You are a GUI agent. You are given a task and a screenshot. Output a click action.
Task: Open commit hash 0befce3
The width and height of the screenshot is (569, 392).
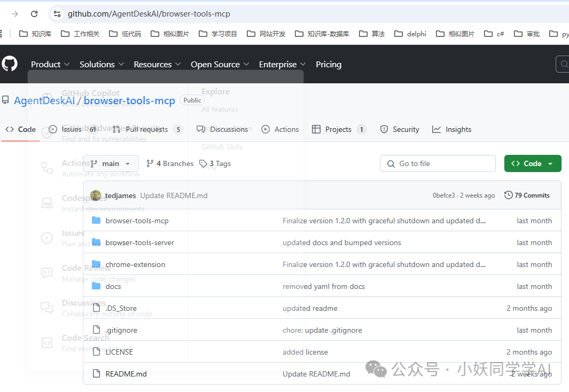click(x=443, y=195)
